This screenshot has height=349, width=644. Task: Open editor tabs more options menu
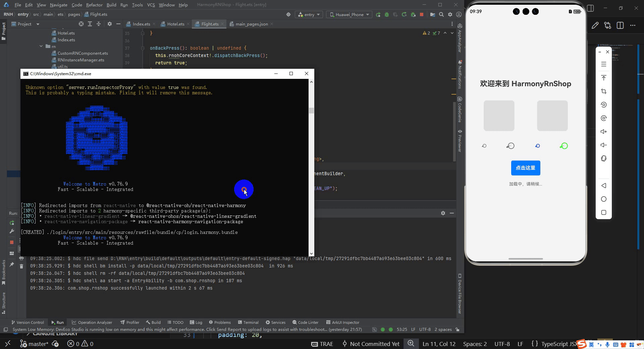click(x=452, y=24)
